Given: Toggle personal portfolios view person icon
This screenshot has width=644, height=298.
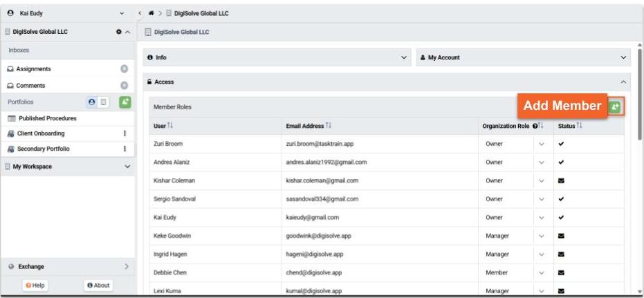Looking at the screenshot, I should [x=91, y=102].
